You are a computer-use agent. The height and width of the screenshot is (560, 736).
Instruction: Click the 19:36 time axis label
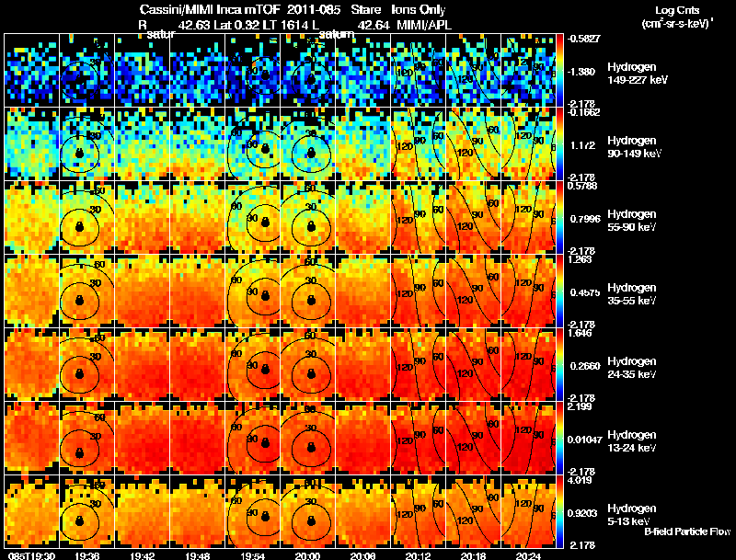pos(86,555)
